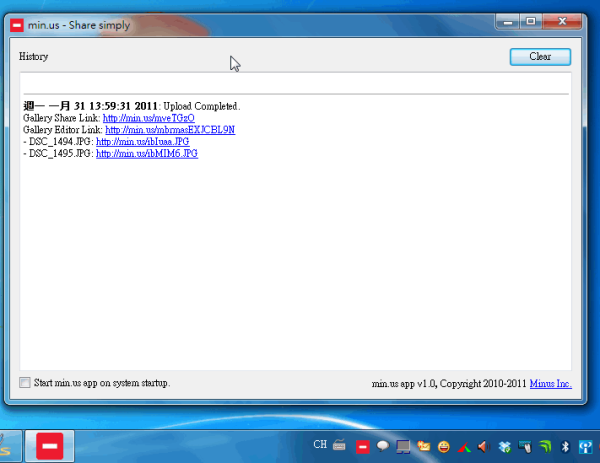The height and width of the screenshot is (463, 600).
Task: Click the Gallery Share Link label text
Action: tap(62, 118)
